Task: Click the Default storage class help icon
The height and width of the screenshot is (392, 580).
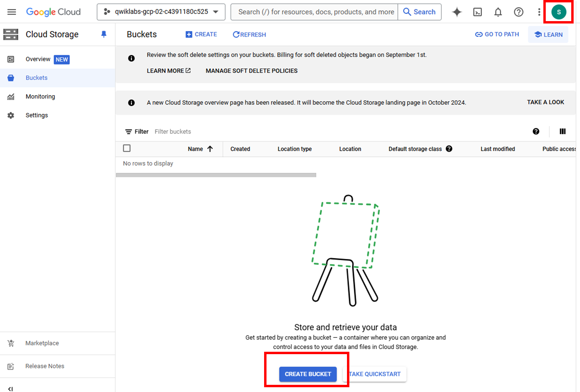Action: tap(449, 149)
